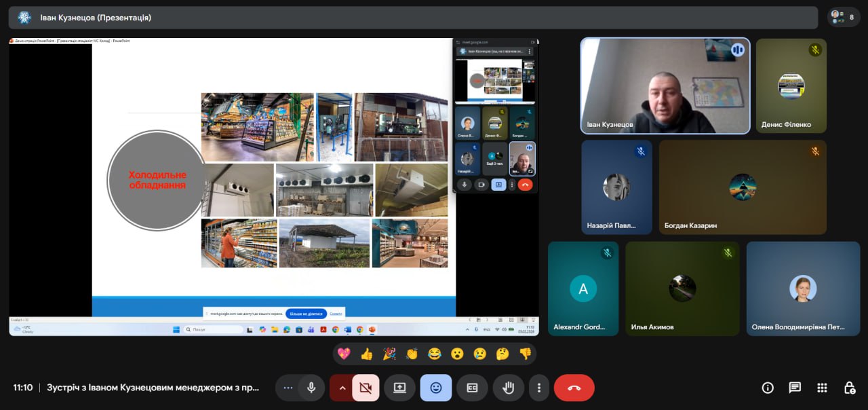Open the chat with everyone panel

coord(795,388)
